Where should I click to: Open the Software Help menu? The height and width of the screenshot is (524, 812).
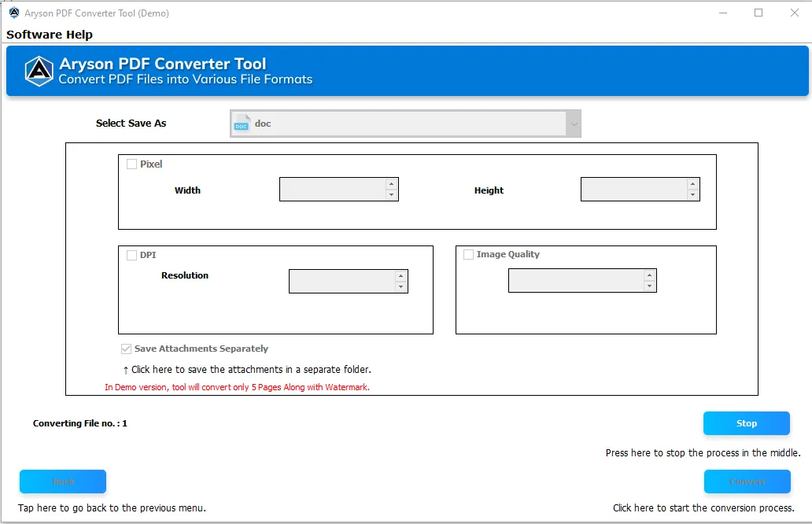[50, 35]
